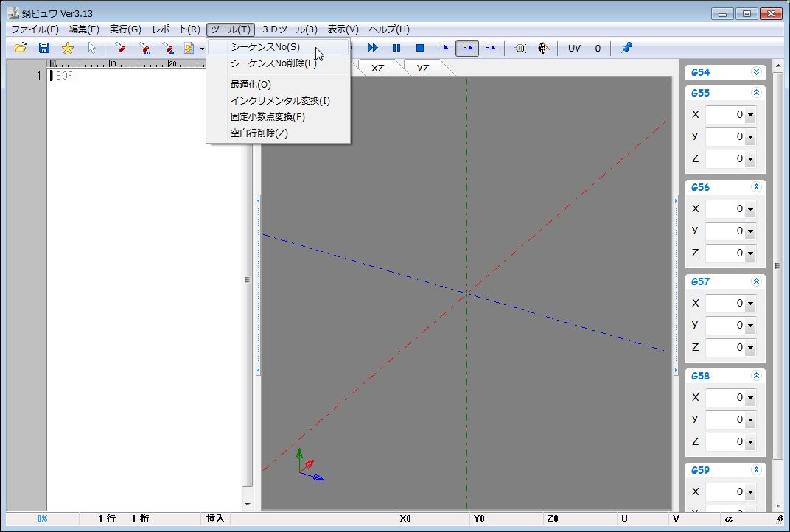
Task: Open the G55 Y value dropdown
Action: [x=750, y=136]
